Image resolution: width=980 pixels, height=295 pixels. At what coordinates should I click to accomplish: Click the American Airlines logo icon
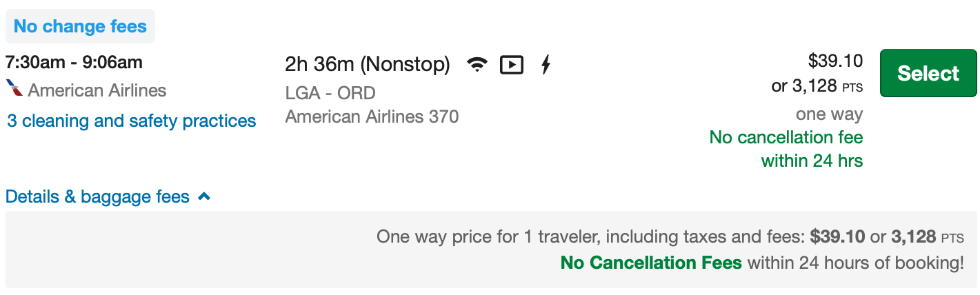click(14, 89)
